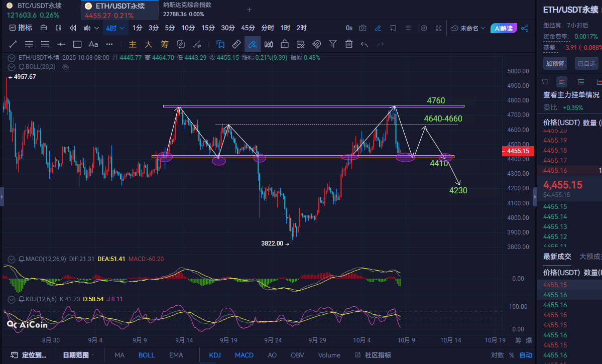This screenshot has width=602, height=364.
Task: Toggle the MACD alert bell
Action: pos(22,259)
